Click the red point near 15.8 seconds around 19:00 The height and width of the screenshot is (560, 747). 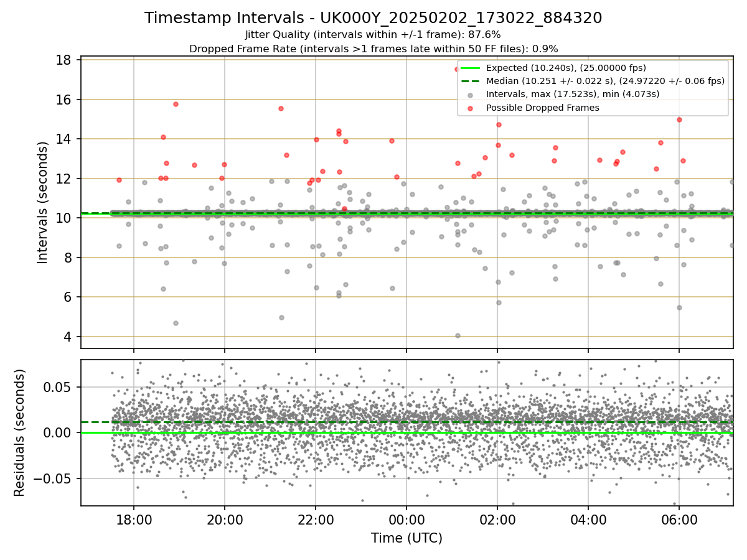tap(176, 104)
